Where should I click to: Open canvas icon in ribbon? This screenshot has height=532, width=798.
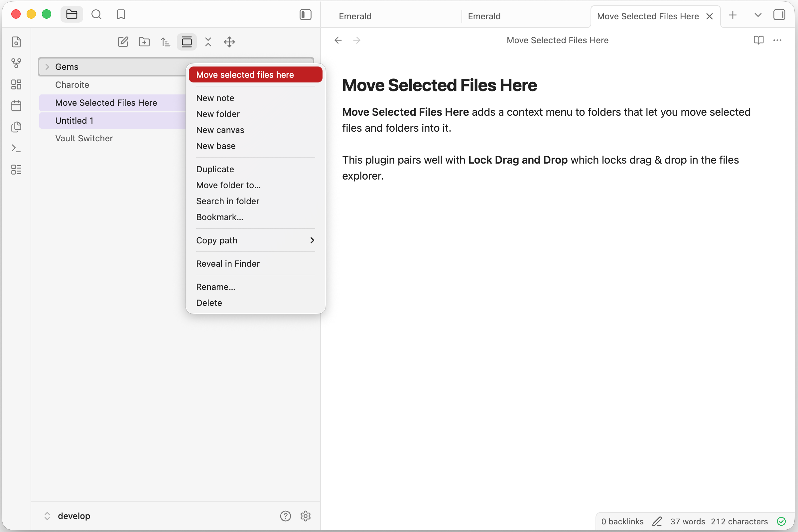16,84
